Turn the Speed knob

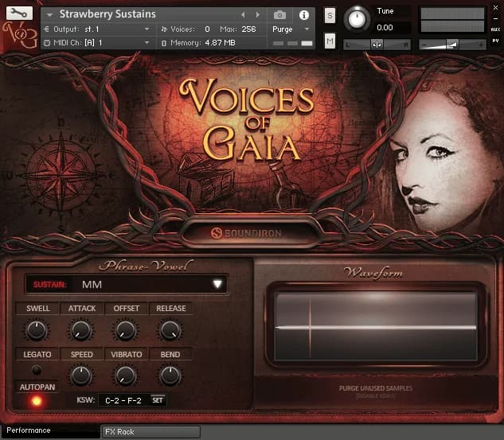80,376
